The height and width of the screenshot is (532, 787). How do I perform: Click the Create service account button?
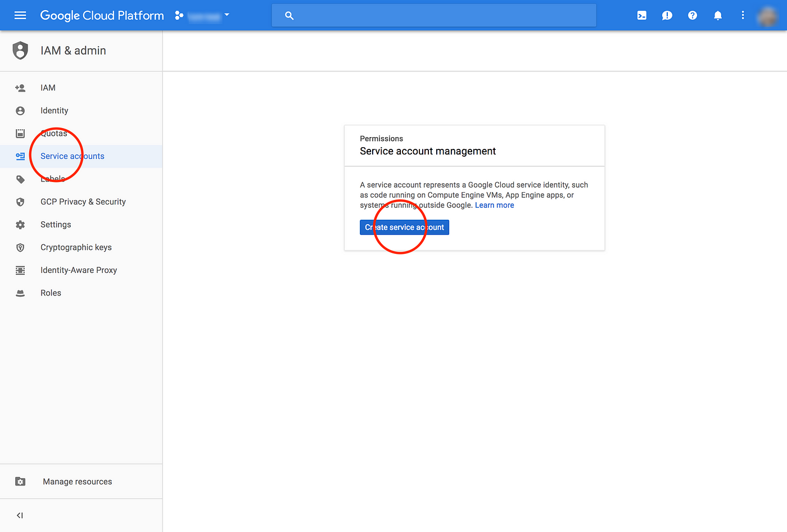tap(405, 228)
